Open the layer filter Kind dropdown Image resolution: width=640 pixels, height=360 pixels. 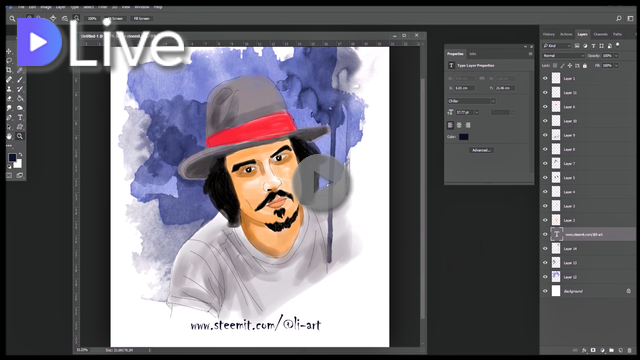click(x=556, y=46)
